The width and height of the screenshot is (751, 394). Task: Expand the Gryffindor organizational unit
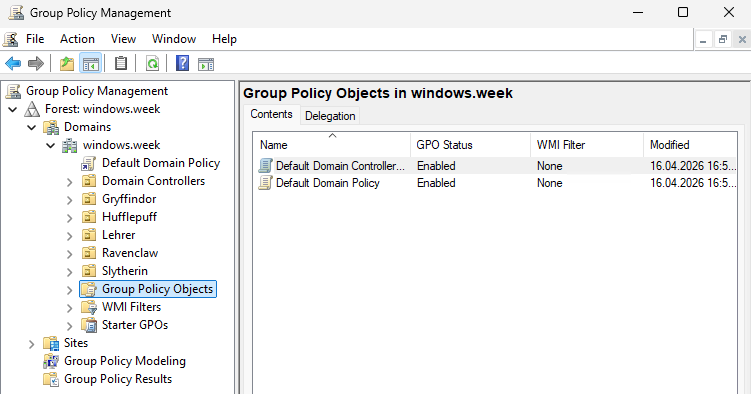(x=69, y=200)
